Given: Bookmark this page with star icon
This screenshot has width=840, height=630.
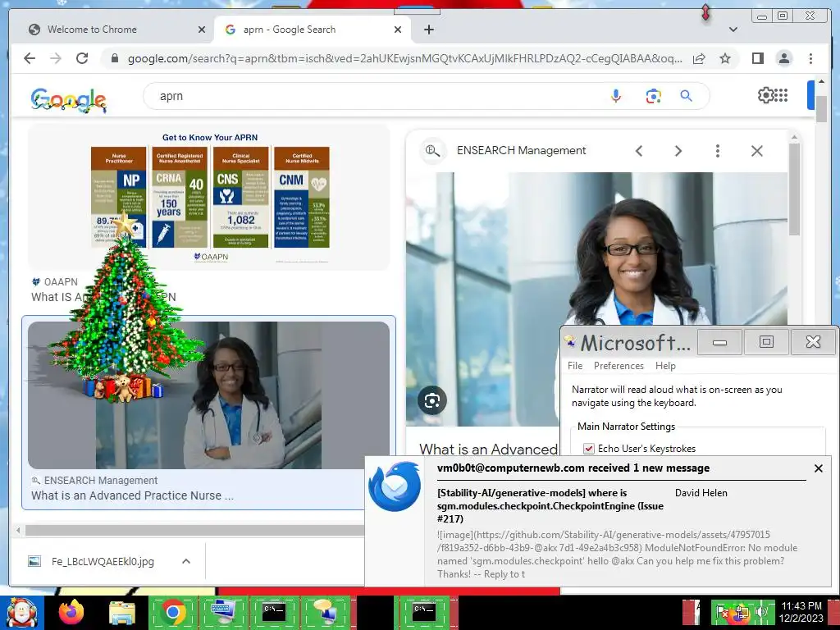Looking at the screenshot, I should pyautogui.click(x=725, y=58).
